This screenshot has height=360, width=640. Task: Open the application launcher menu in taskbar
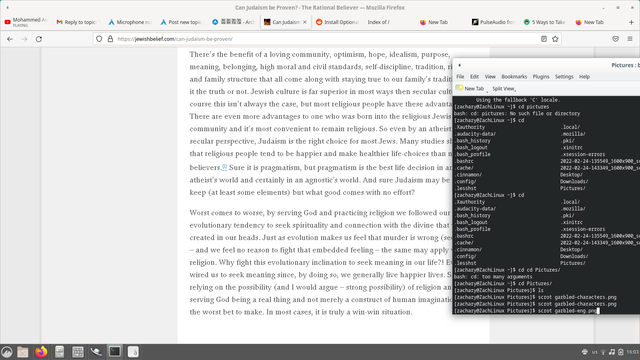pyautogui.click(x=7, y=352)
